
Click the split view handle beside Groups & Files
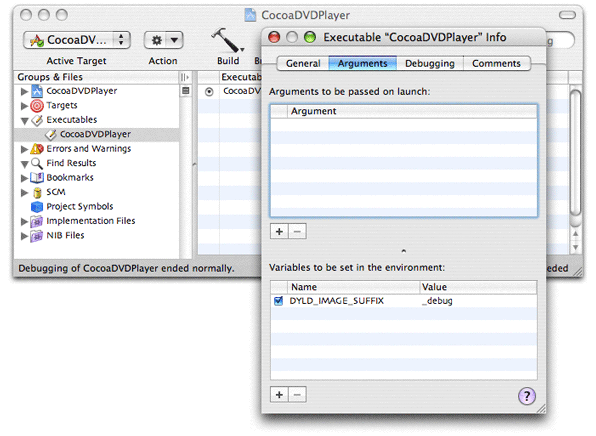(x=185, y=77)
